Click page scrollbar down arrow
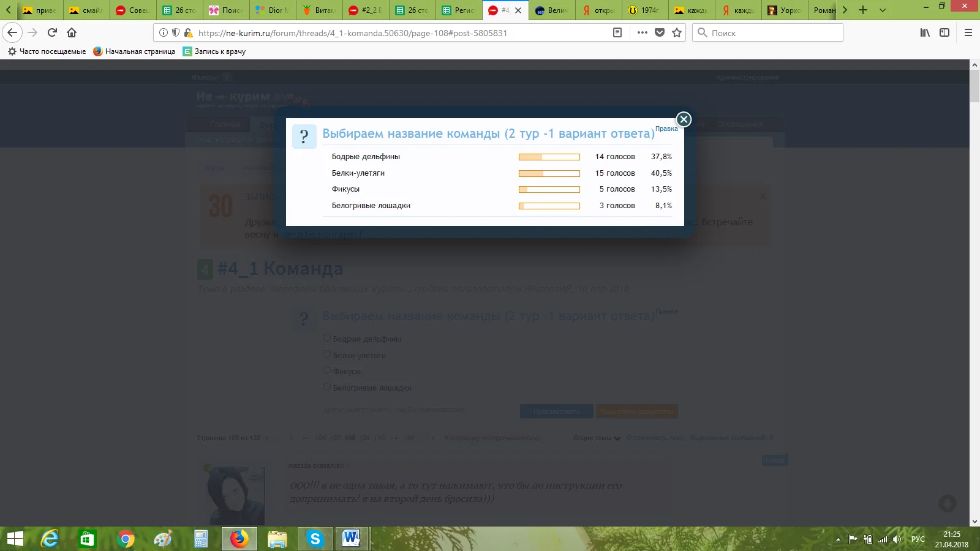The image size is (980, 551). coord(974,522)
